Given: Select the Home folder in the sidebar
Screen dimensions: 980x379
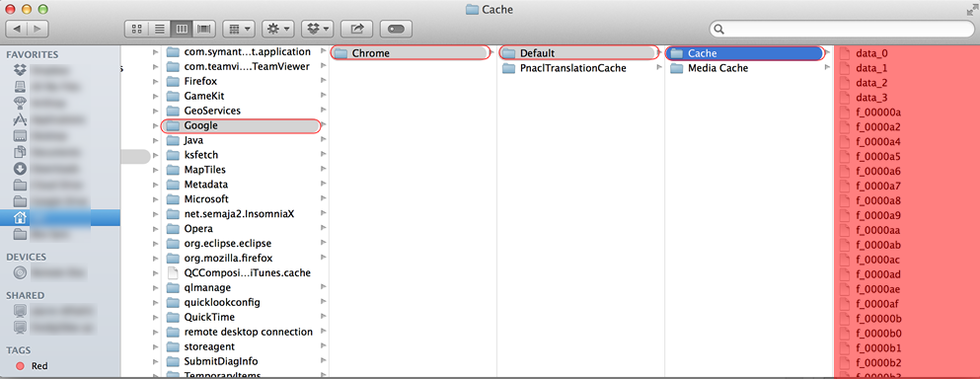Looking at the screenshot, I should point(60,218).
